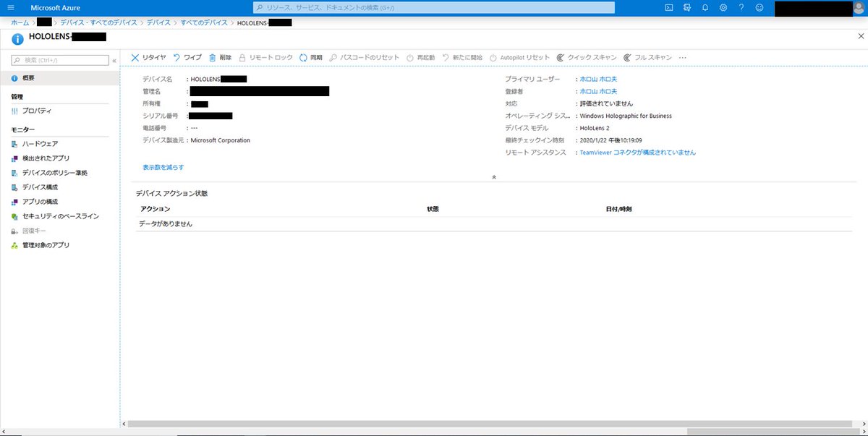Screen dimensions: 868x436
Task: Click the top resource search box
Action: pyautogui.click(x=434, y=7)
